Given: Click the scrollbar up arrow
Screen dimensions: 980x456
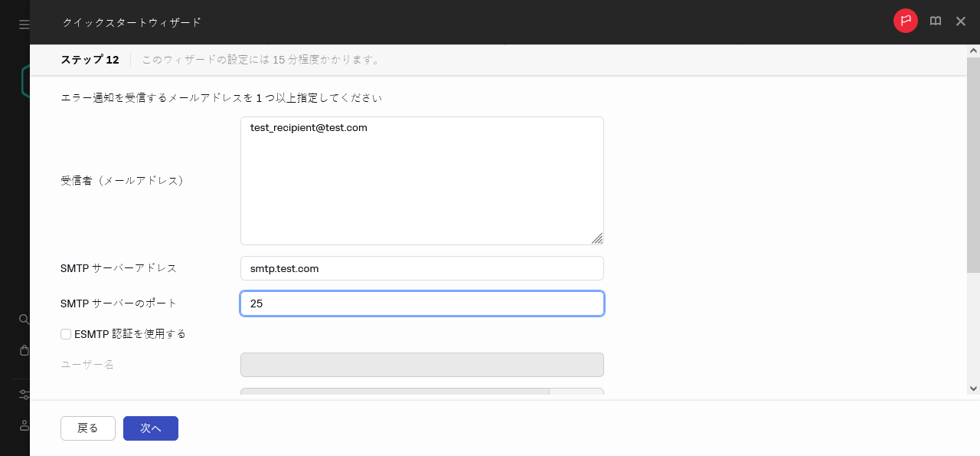Looking at the screenshot, I should pos(973,52).
